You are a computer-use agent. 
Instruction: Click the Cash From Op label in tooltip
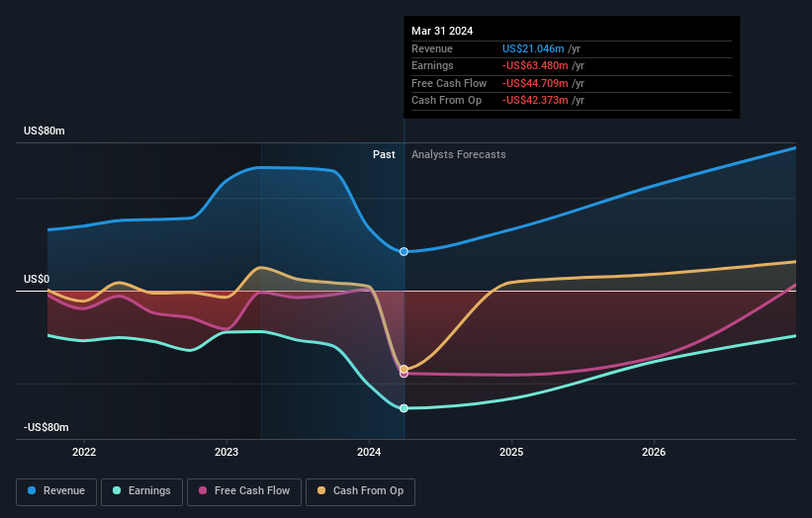[446, 101]
